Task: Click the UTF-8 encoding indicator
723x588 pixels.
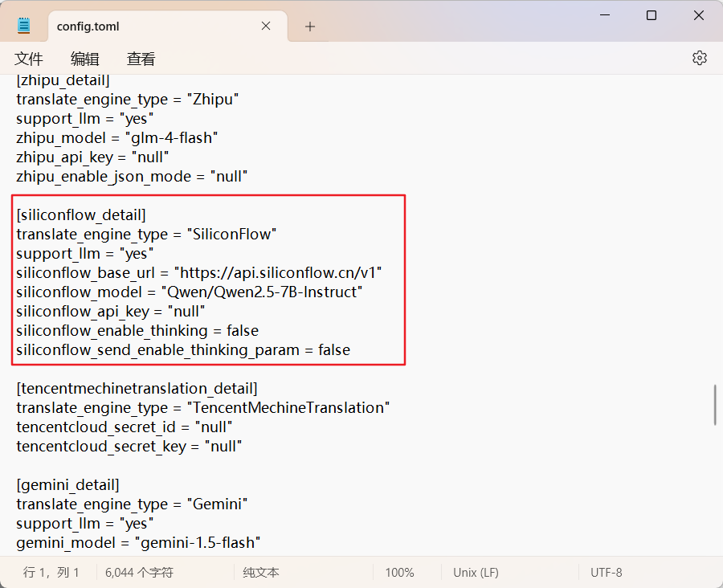Action: click(x=607, y=572)
